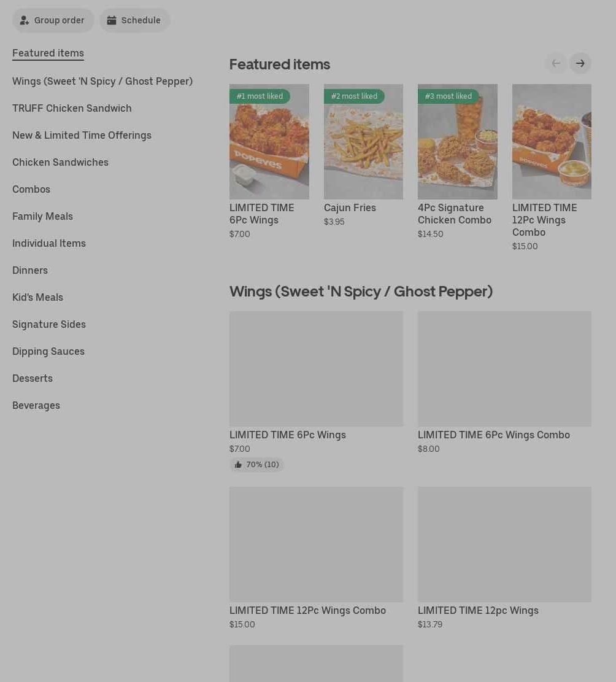Click the next arrow in Featured items carousel
Viewport: 616px width, 682px height.
580,63
